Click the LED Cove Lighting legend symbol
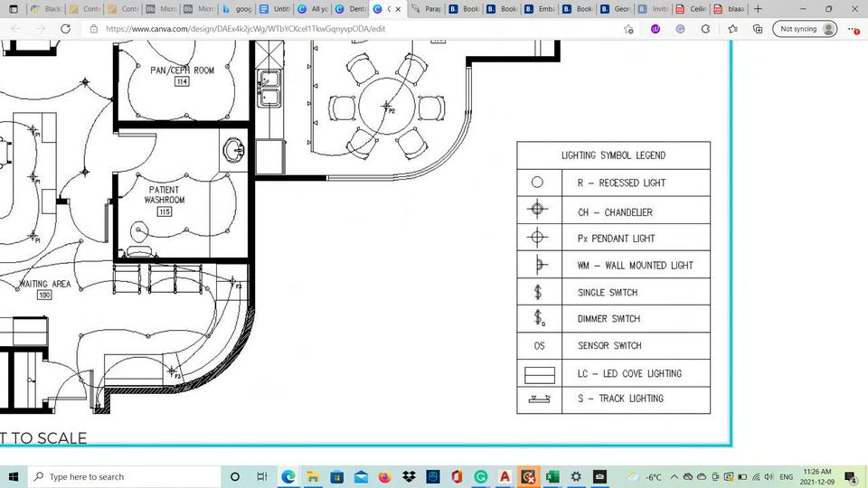This screenshot has height=488, width=868. click(539, 375)
